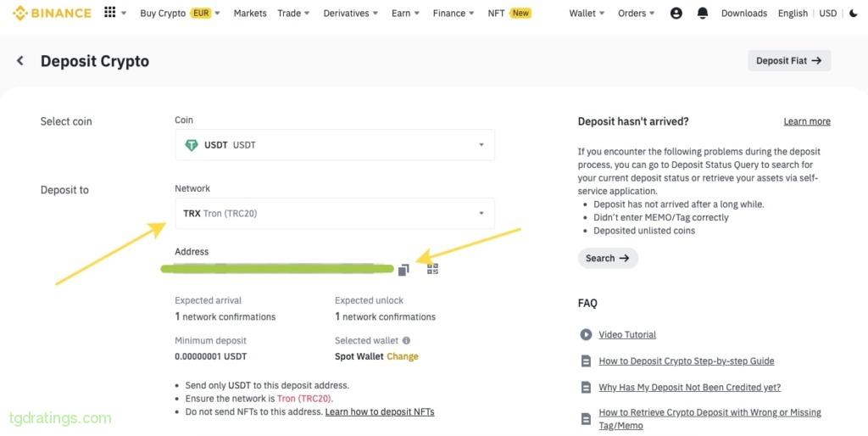Open Learn how to deposit NFTs link
Viewport: 868px width, 436px height.
[380, 411]
